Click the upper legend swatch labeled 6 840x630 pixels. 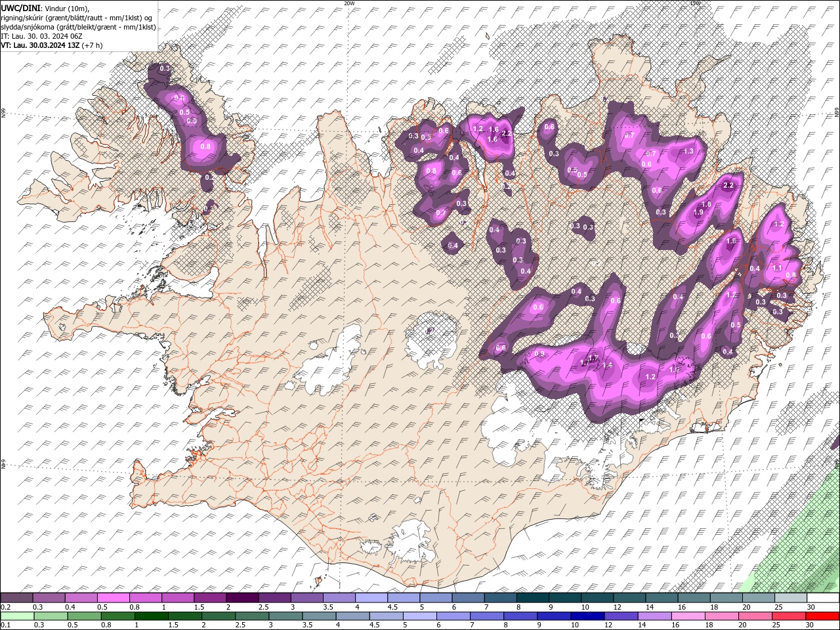coord(468,598)
